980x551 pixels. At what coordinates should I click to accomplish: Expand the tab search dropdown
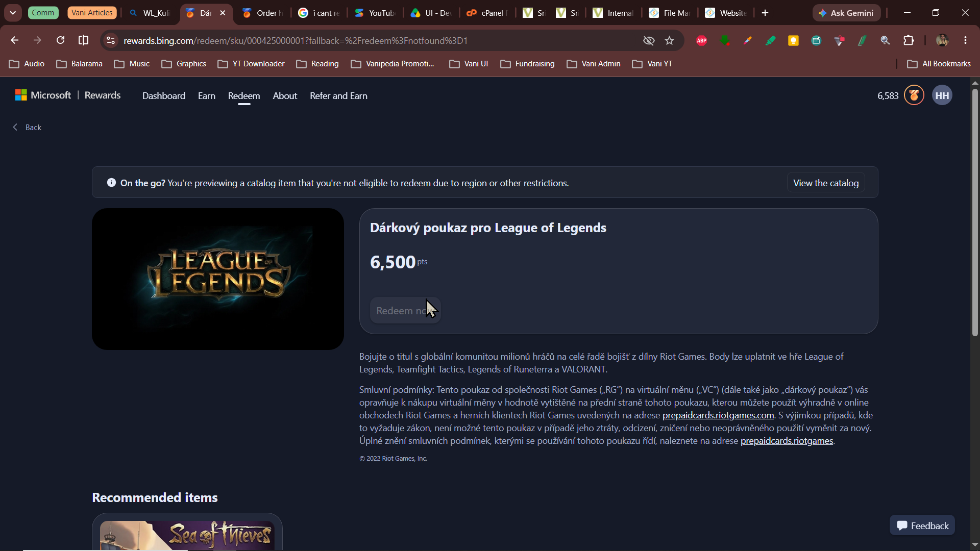13,13
